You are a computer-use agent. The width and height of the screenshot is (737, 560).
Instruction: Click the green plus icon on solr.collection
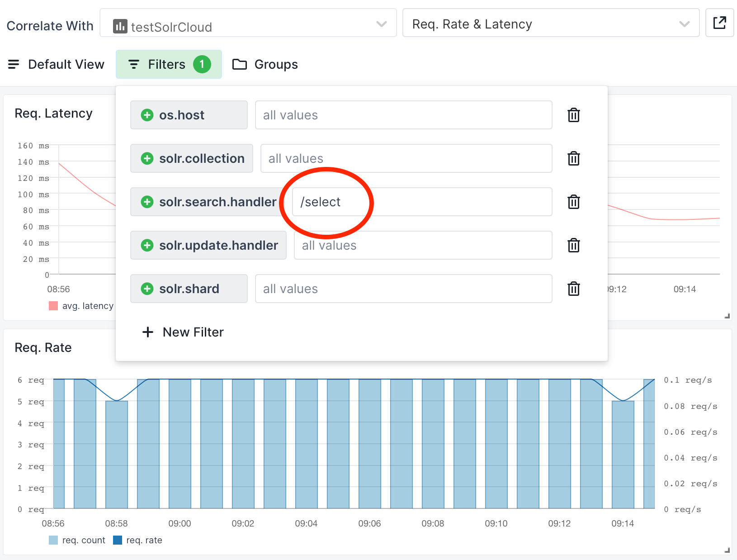[x=147, y=158]
